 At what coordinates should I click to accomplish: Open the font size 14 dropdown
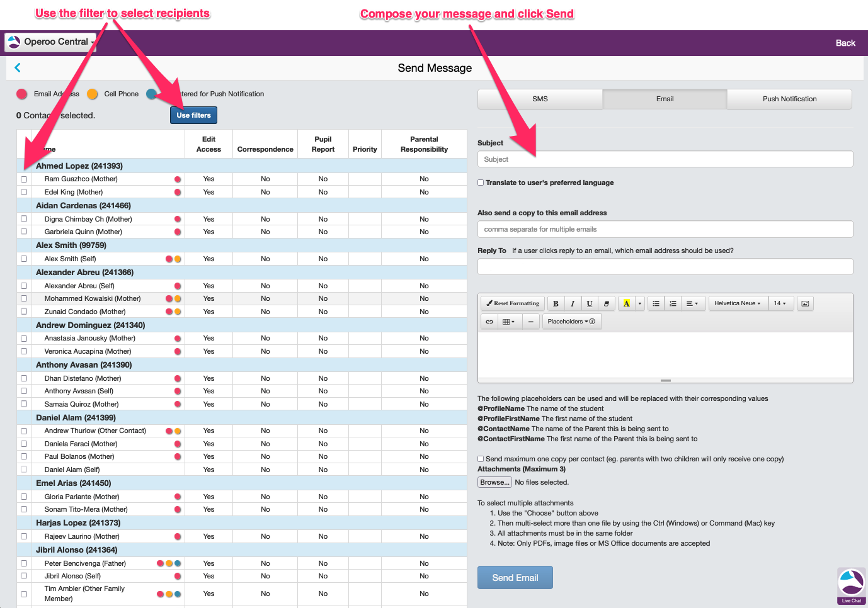780,303
